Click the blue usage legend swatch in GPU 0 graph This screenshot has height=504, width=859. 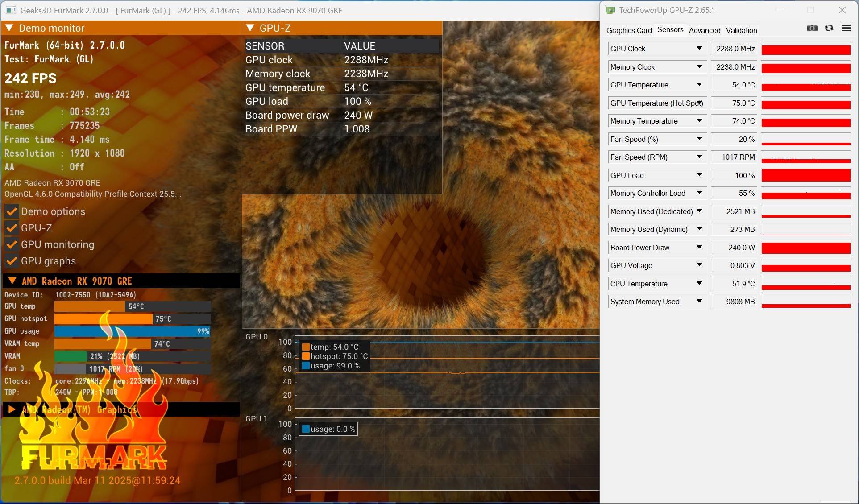(x=306, y=366)
